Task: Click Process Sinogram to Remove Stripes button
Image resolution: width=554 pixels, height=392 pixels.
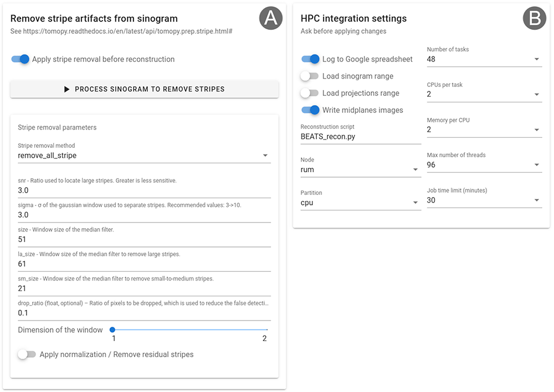Action: tap(144, 89)
